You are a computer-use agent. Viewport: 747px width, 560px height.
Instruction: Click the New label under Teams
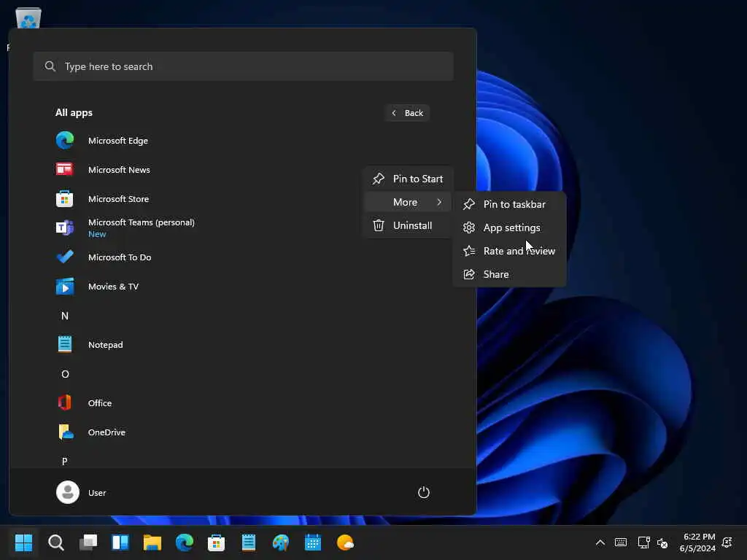tap(97, 234)
